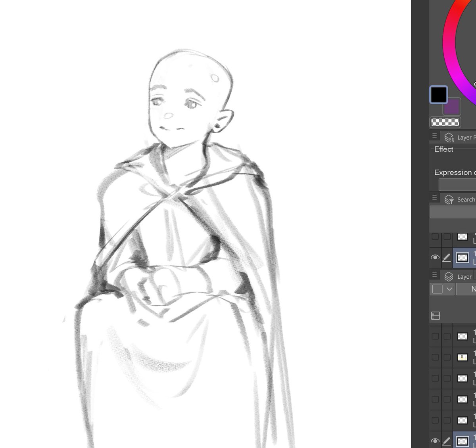This screenshot has height=448, width=476.
Task: Show the photo reference layer
Action: pos(435,357)
